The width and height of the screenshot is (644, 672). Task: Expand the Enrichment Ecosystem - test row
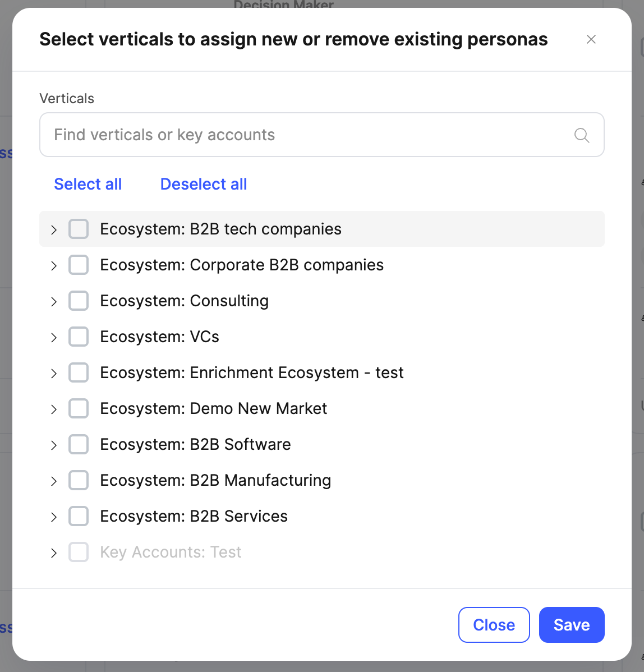click(x=54, y=373)
